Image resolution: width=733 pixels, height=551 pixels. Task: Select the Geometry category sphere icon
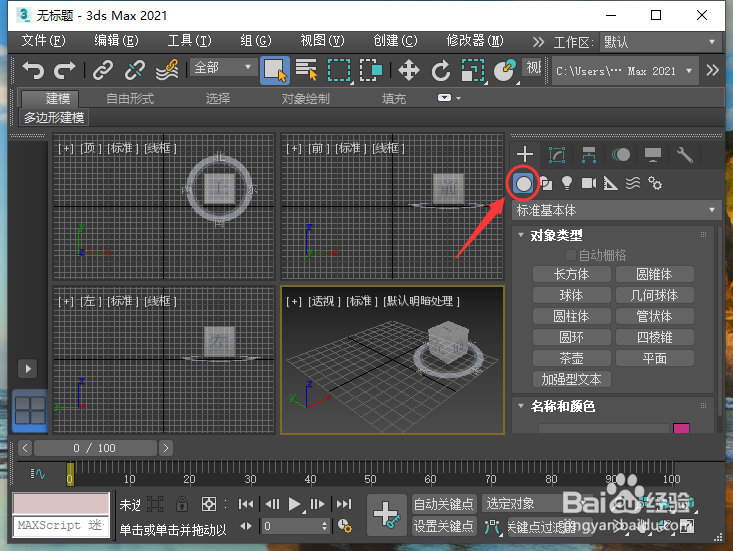point(524,184)
